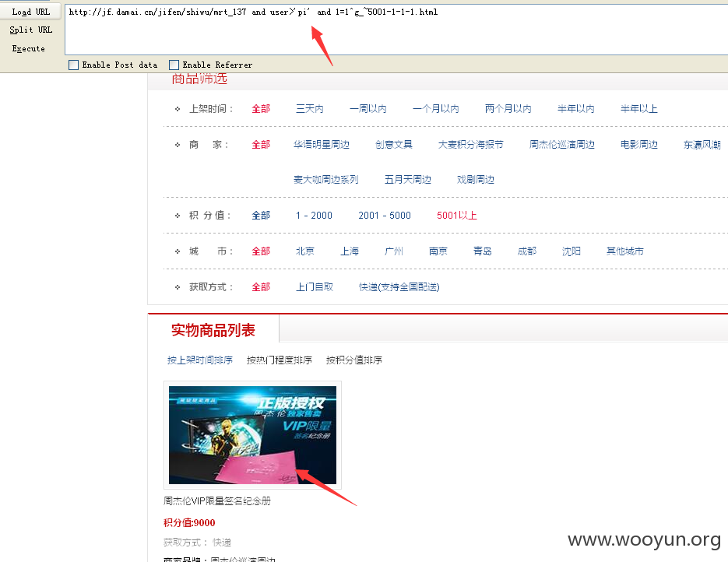Select 全部 for 商家 filter

pyautogui.click(x=261, y=144)
